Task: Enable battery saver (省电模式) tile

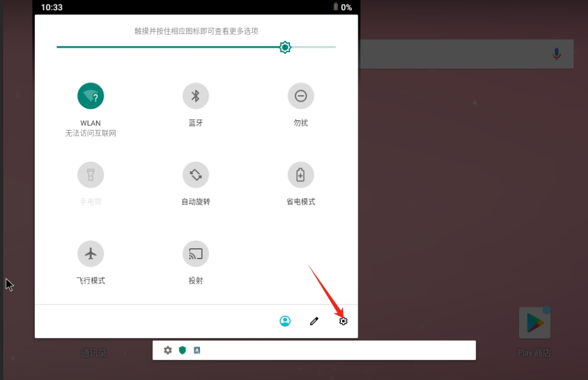Action: click(x=300, y=175)
